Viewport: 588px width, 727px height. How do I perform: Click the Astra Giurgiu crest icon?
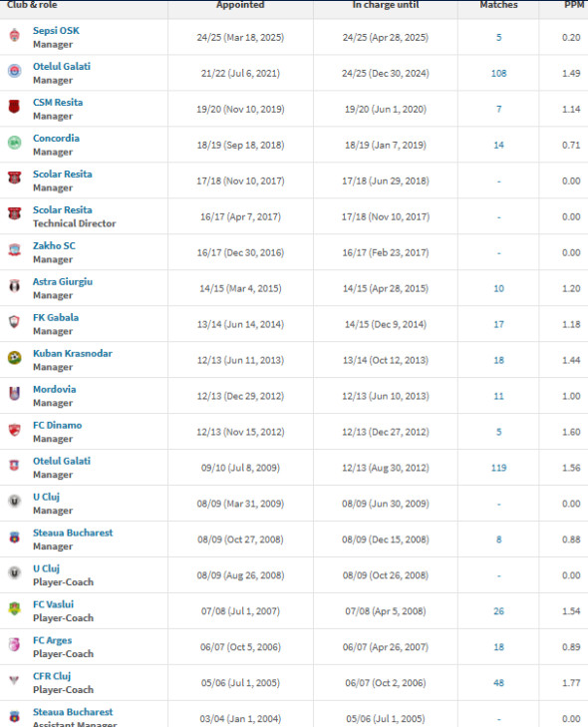point(14,286)
